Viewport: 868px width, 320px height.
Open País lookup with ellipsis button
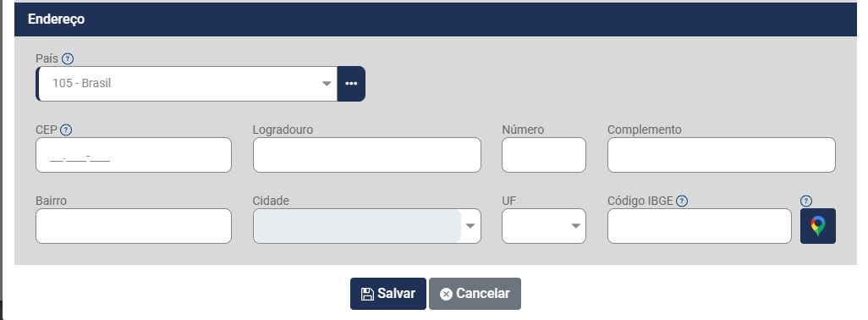click(x=351, y=84)
